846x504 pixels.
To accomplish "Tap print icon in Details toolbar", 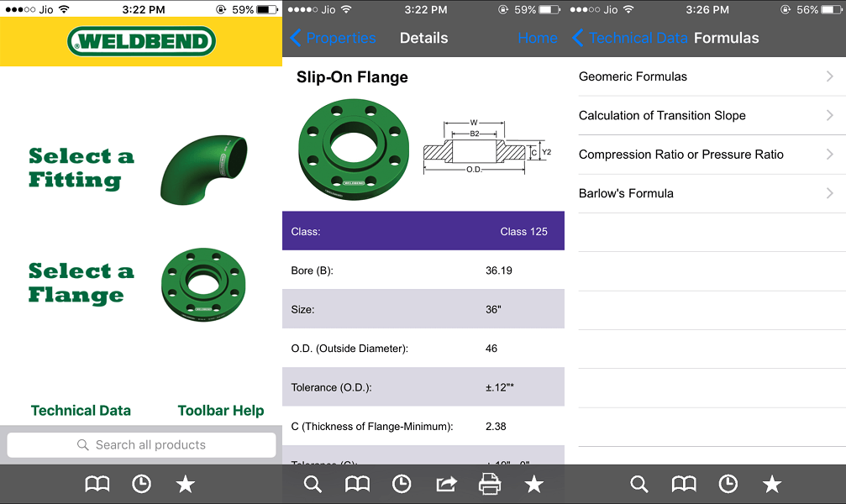I will pyautogui.click(x=490, y=484).
